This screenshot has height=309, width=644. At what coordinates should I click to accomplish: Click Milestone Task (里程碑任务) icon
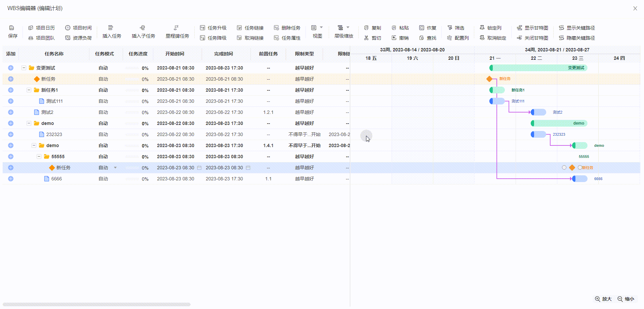pyautogui.click(x=176, y=28)
